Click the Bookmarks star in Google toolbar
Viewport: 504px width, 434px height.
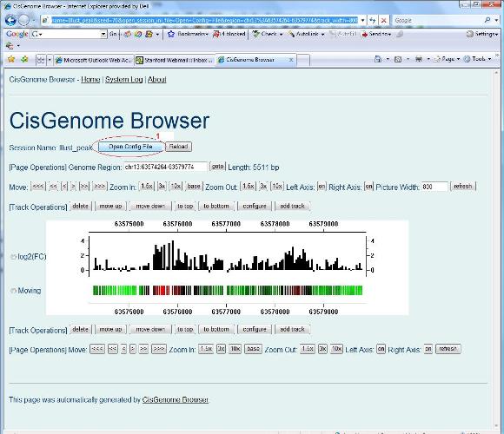click(x=171, y=34)
